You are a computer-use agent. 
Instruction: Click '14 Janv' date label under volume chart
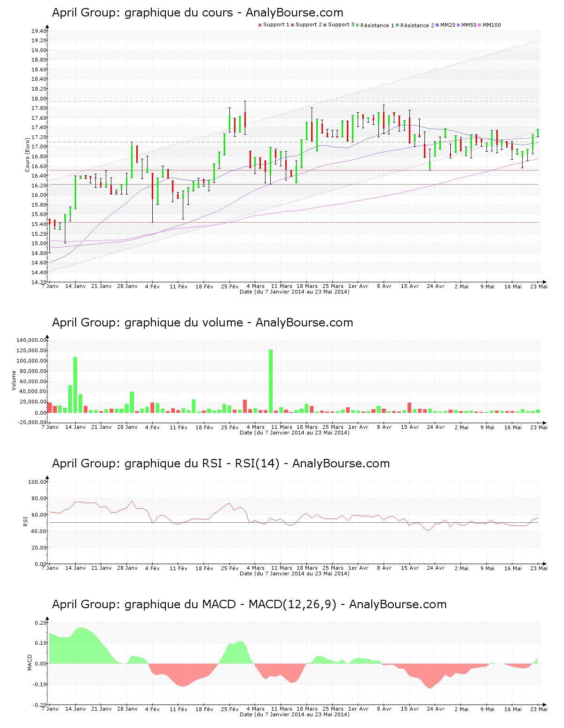pos(75,427)
